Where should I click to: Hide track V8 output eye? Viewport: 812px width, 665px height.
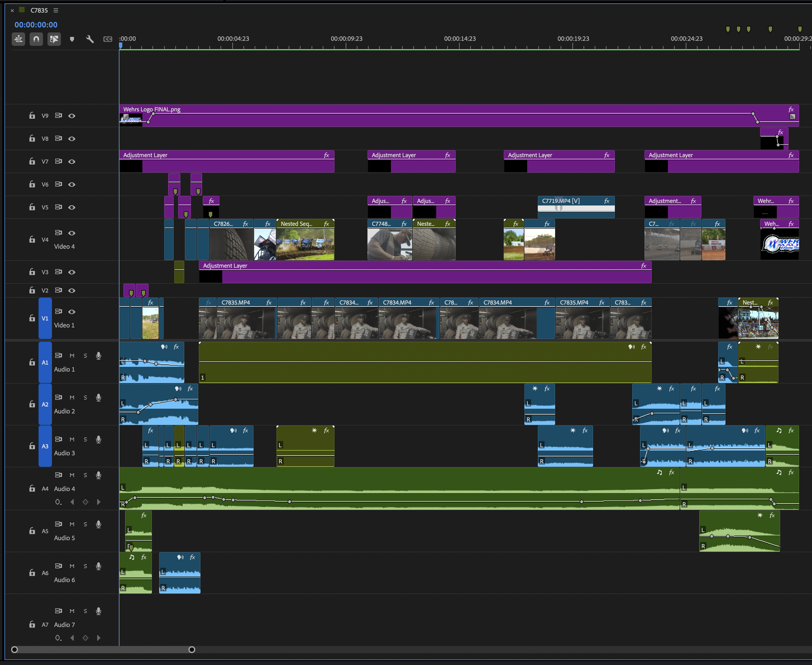tap(72, 139)
